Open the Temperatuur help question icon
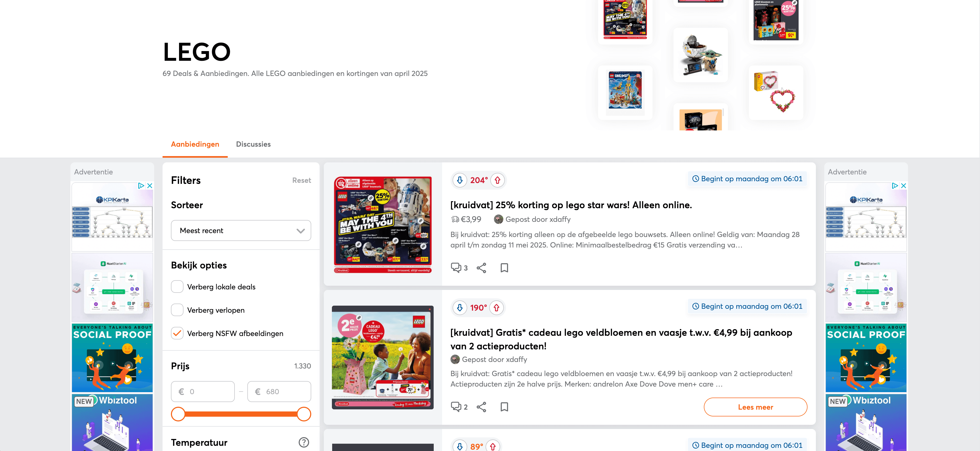The image size is (980, 451). (x=304, y=442)
